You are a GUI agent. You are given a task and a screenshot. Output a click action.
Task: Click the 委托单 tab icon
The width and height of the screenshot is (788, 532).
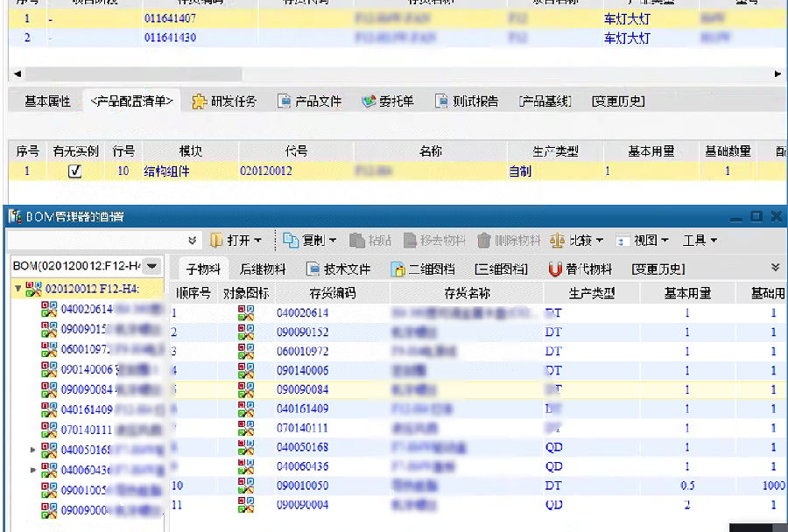coord(369,101)
